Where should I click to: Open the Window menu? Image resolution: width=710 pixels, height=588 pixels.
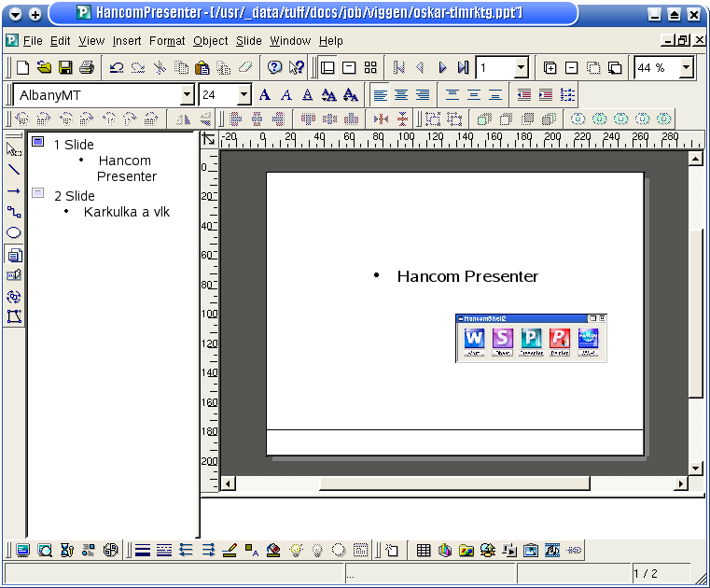290,41
